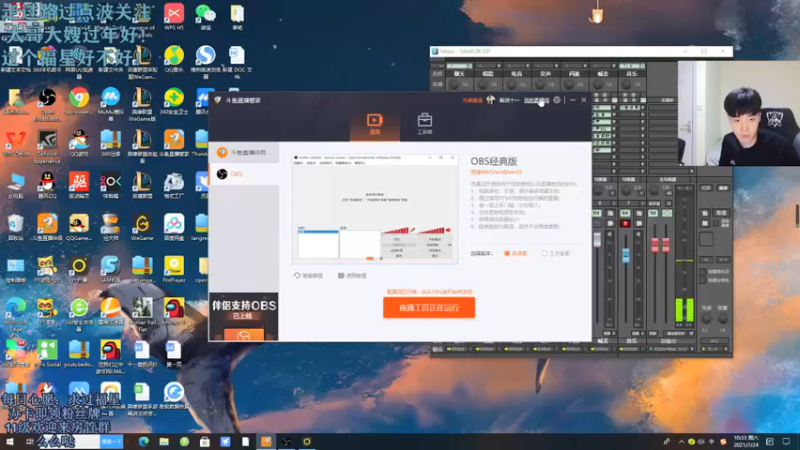Open the Human Fall Flat desktop shortcut

pyautogui.click(x=142, y=315)
